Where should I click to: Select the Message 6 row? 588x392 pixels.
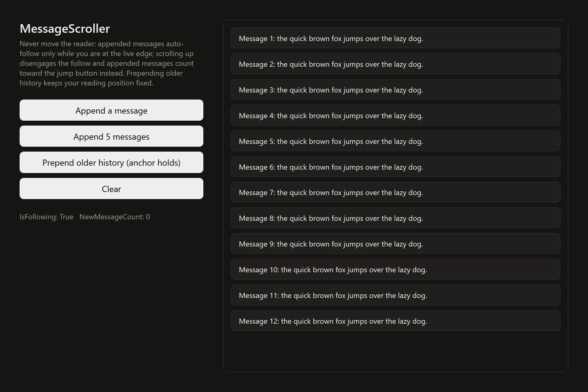coord(396,167)
